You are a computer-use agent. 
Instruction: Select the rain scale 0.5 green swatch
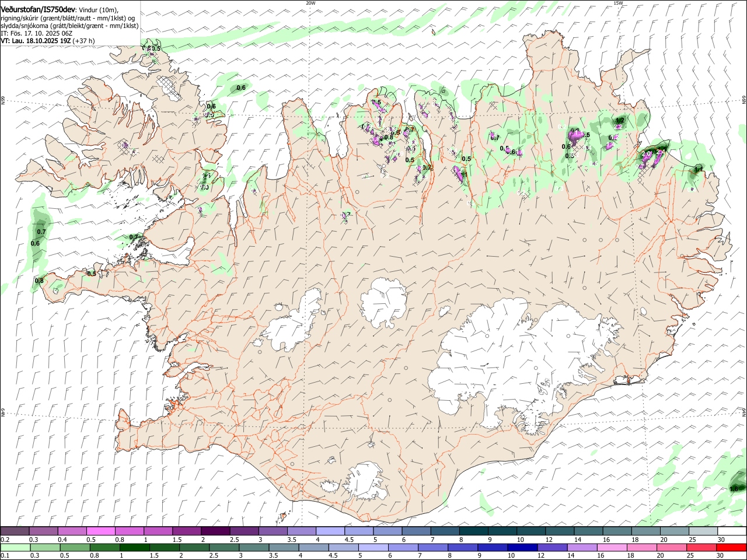[x=75, y=547]
